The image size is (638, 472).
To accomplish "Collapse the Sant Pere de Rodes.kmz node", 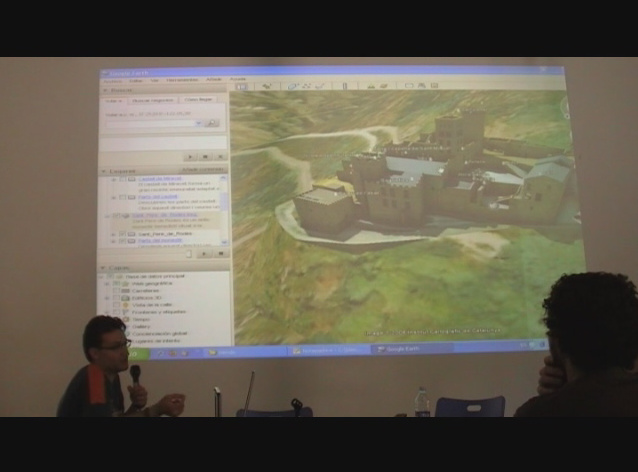I will coord(107,216).
